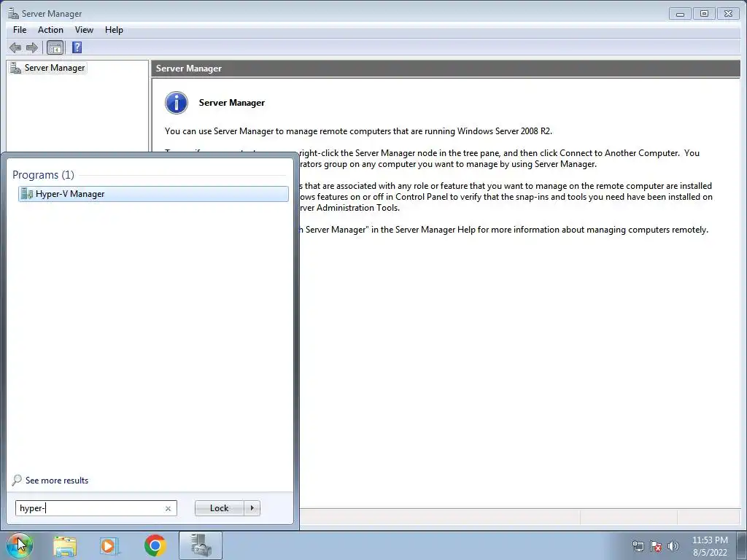Open the Action Center flag tray icon
Screen dimensions: 747x560
click(x=656, y=546)
